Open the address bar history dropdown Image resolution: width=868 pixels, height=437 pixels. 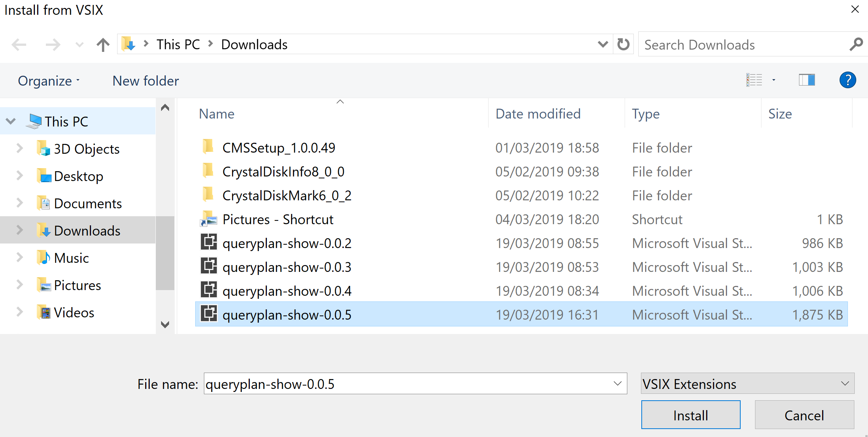pyautogui.click(x=603, y=45)
